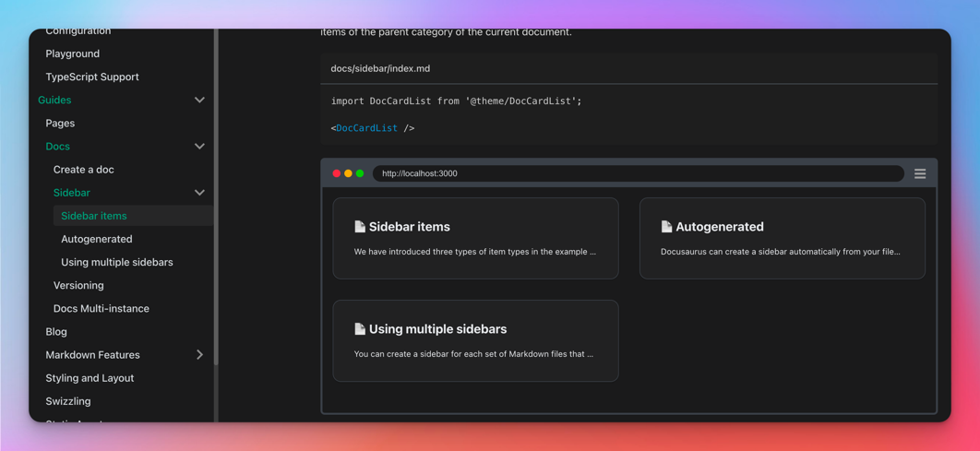The width and height of the screenshot is (980, 451).
Task: Click the localhost:3000 address bar
Action: point(637,173)
